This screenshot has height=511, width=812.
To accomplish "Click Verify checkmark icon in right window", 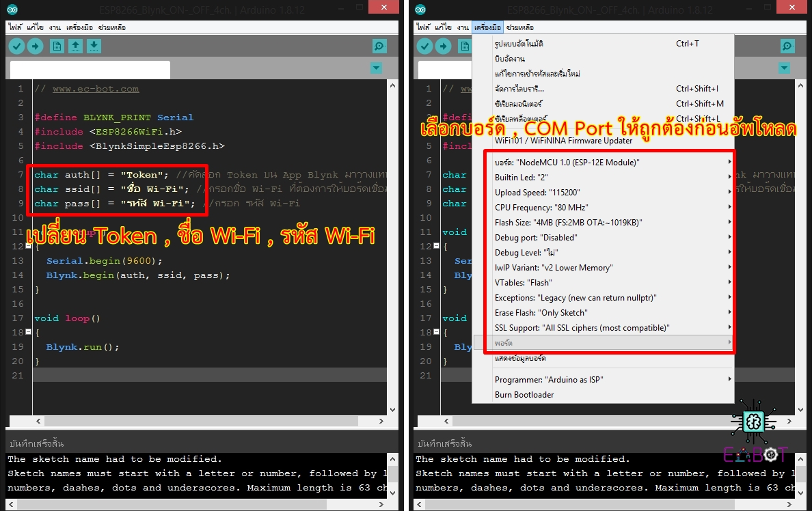I will (424, 46).
